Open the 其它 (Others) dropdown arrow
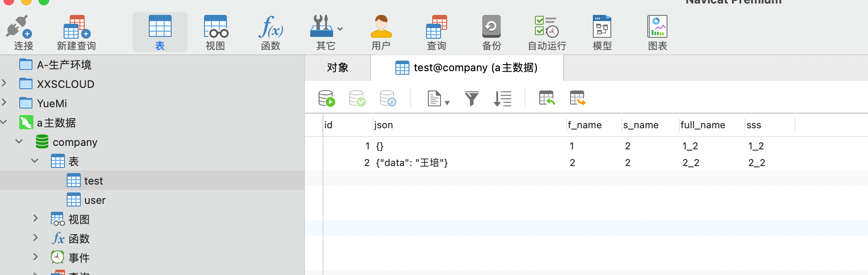 click(340, 29)
